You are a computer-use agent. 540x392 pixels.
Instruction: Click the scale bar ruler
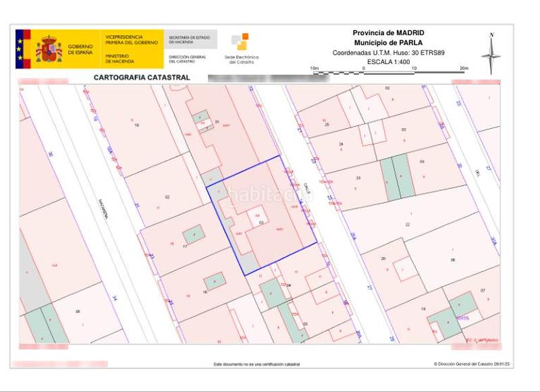click(389, 69)
